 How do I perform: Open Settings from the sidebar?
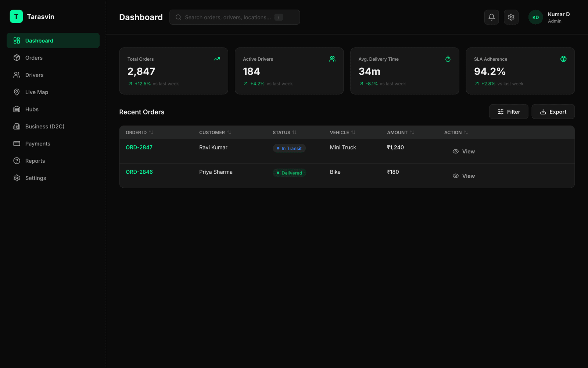pos(53,178)
